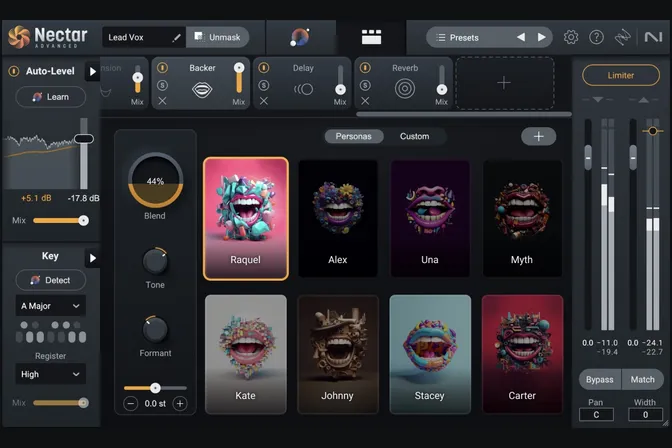The height and width of the screenshot is (448, 672).
Task: Open the help question mark icon
Action: [x=596, y=37]
